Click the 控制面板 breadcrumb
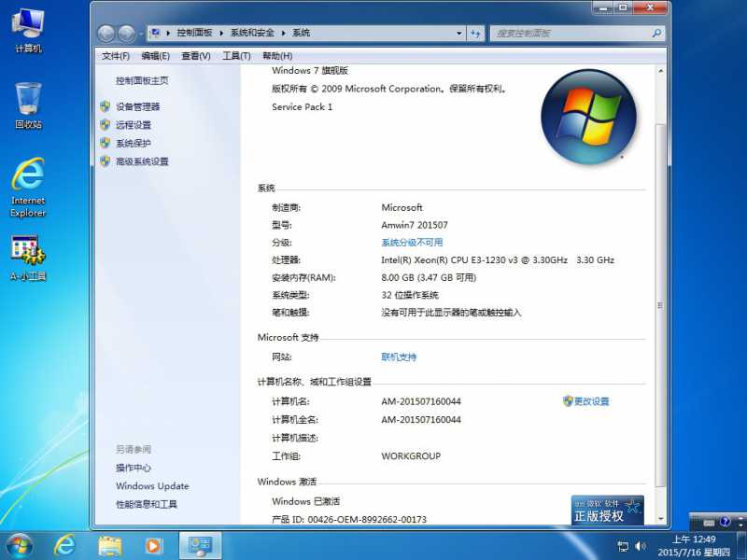The height and width of the screenshot is (560, 747). [x=194, y=33]
